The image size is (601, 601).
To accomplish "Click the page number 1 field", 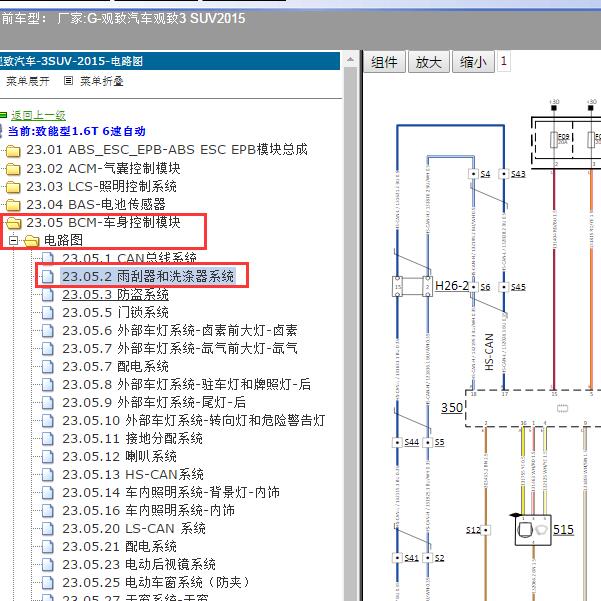I will [504, 61].
